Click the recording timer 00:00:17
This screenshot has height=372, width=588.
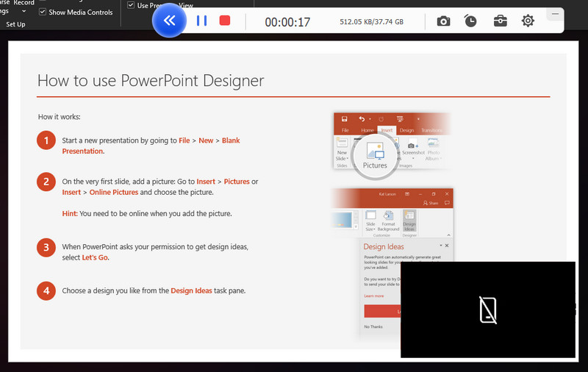click(x=287, y=22)
